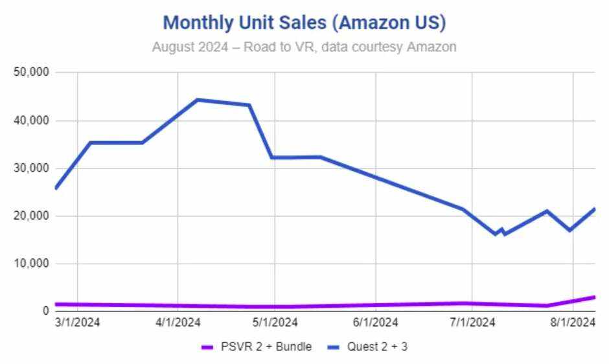
Task: Select the 3/1/2024 x-axis date label
Action: (x=78, y=323)
